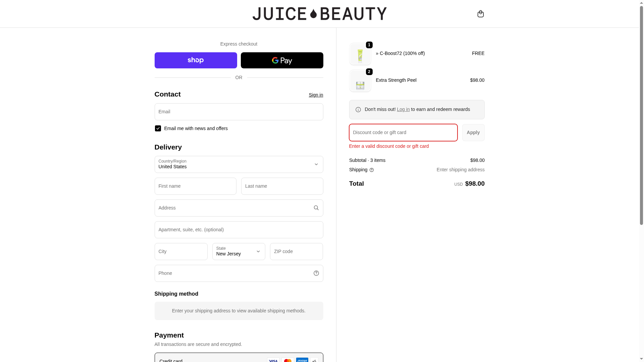This screenshot has height=362, width=644.
Task: Click the Email input field
Action: coord(238,112)
